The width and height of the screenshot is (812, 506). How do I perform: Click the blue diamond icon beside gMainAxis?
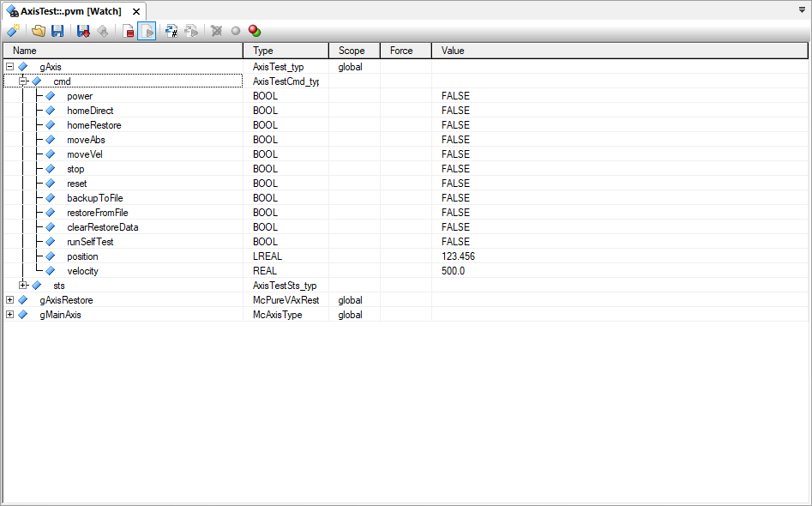click(23, 315)
